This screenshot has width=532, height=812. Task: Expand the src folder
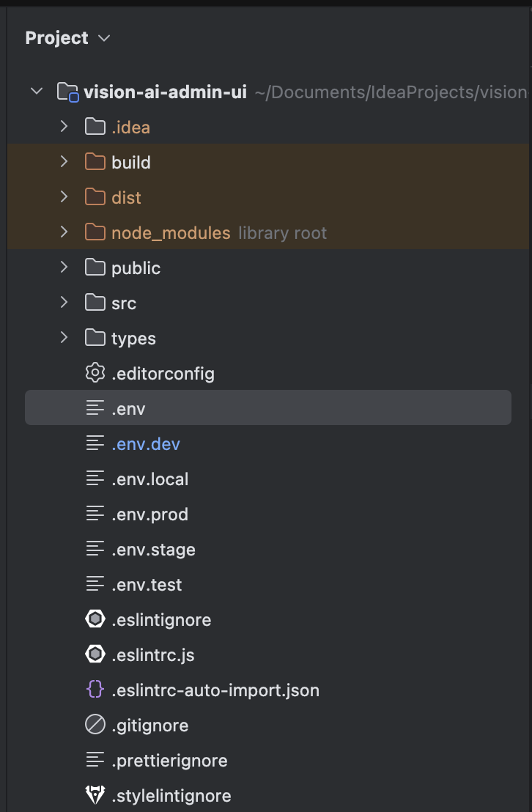coord(64,303)
